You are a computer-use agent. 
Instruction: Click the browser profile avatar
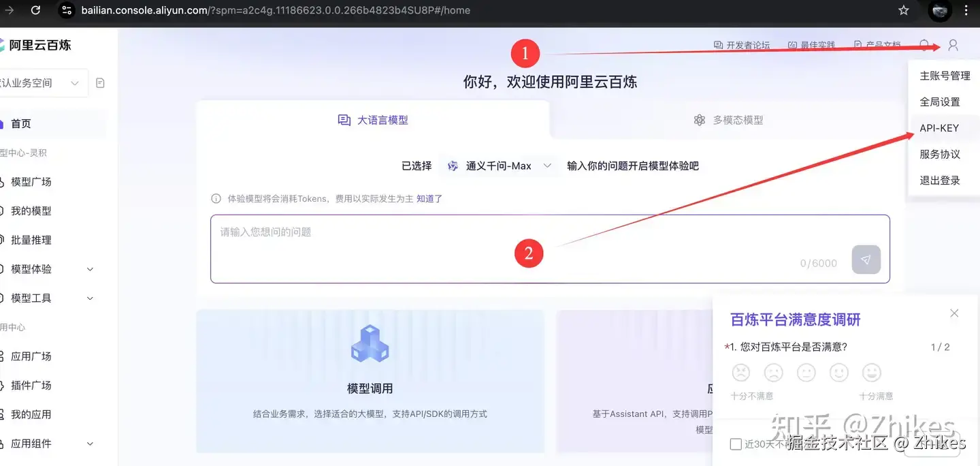click(940, 10)
